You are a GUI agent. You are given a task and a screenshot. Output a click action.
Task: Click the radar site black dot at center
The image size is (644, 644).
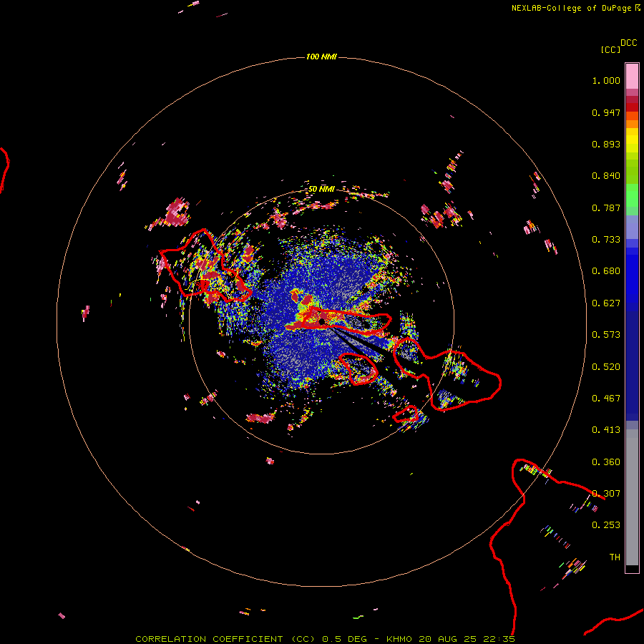pyautogui.click(x=322, y=321)
